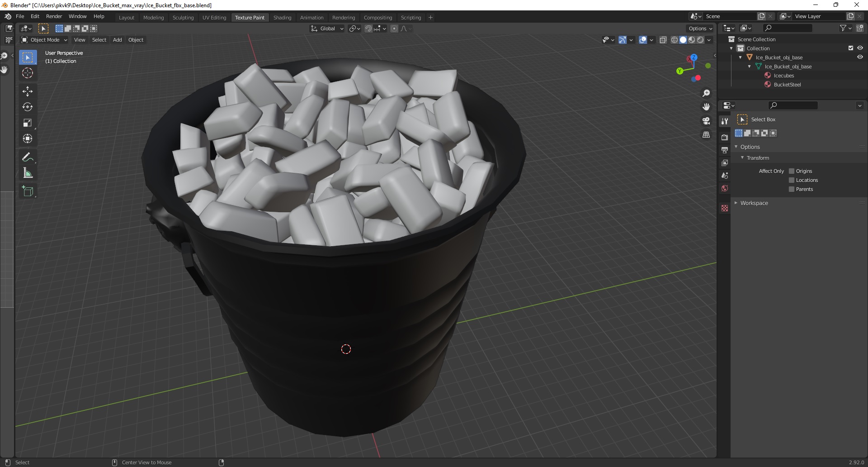Switch to material preview shading
Screen dimensions: 868x467
(x=692, y=40)
